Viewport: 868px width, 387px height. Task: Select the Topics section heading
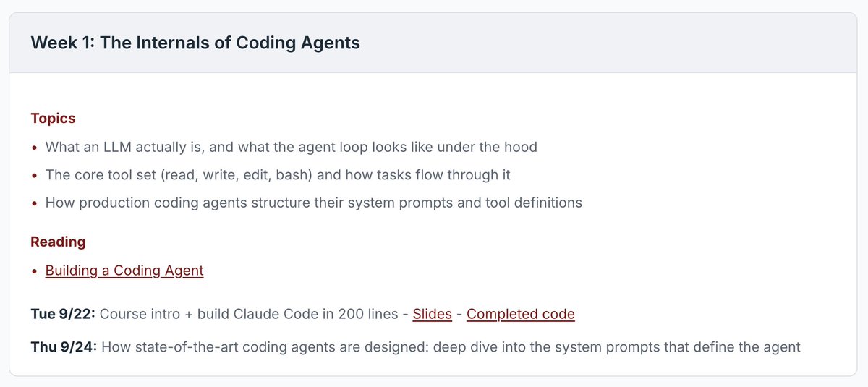pos(53,118)
